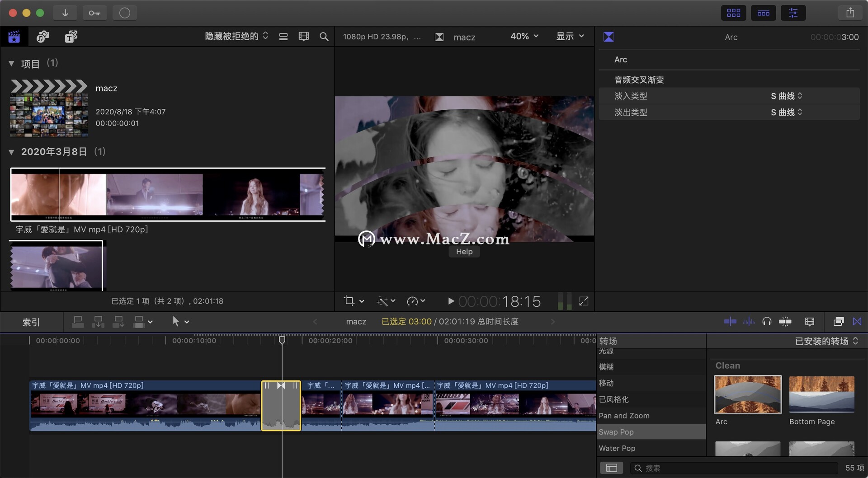This screenshot has width=868, height=478.
Task: Select the Arc transition in the timeline
Action: click(x=281, y=406)
